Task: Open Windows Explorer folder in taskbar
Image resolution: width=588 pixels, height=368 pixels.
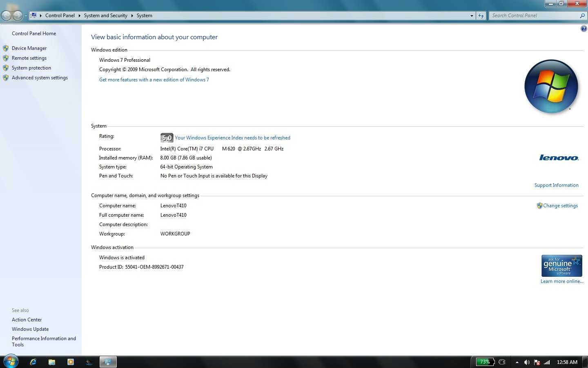Action: point(52,362)
